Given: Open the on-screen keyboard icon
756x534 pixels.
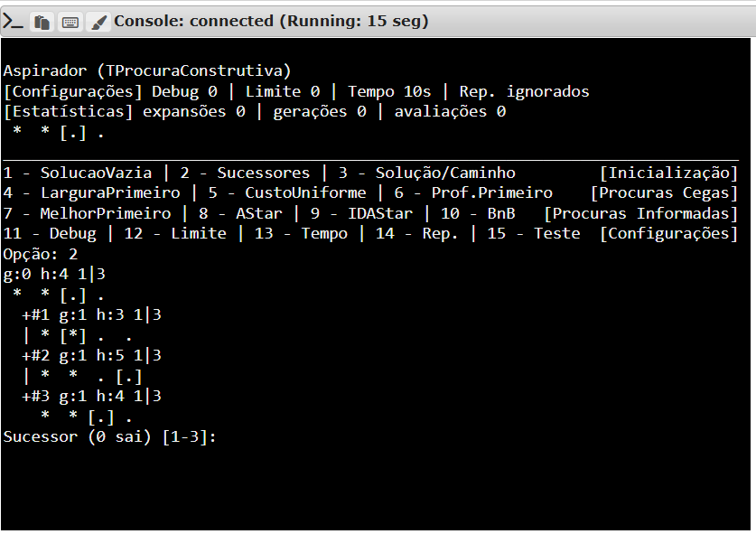Looking at the screenshot, I should point(70,22).
